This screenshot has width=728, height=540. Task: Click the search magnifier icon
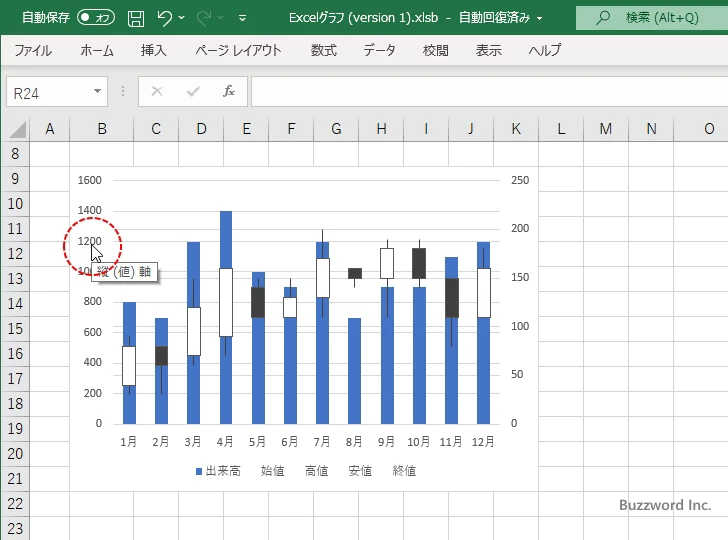pyautogui.click(x=603, y=18)
